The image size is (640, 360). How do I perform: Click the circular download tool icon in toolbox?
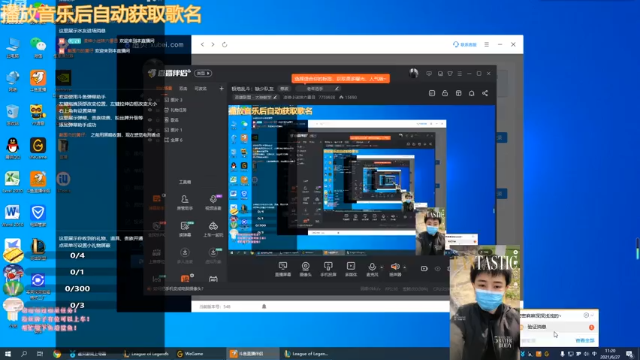coord(184,253)
